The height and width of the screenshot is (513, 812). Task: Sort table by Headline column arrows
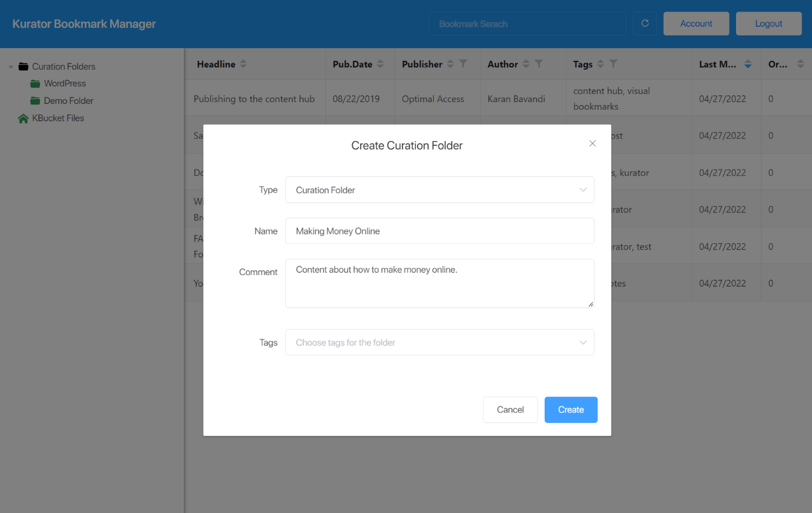pyautogui.click(x=243, y=64)
